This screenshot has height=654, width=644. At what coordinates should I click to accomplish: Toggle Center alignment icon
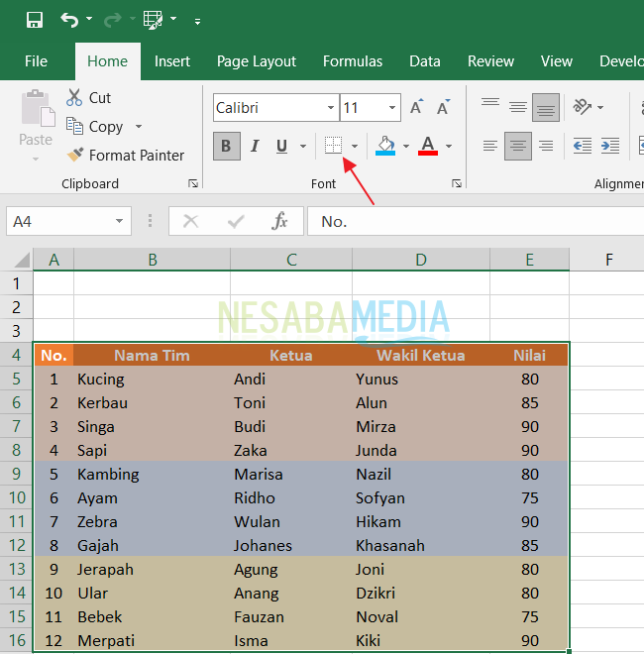(518, 146)
